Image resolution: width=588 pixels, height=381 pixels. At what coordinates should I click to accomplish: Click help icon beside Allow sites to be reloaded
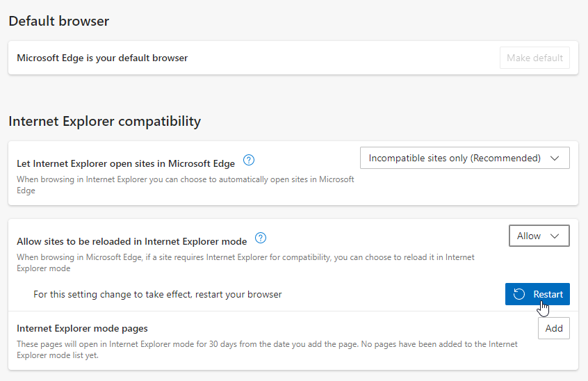(x=261, y=238)
